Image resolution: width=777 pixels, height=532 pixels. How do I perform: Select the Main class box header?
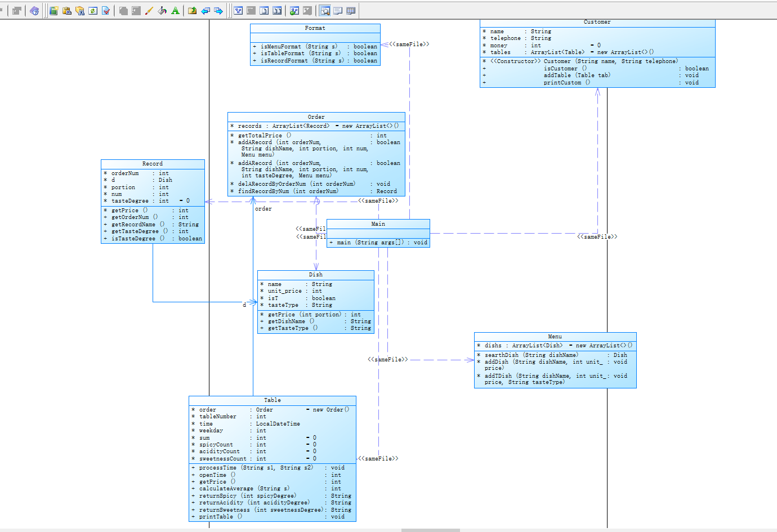[x=378, y=224]
